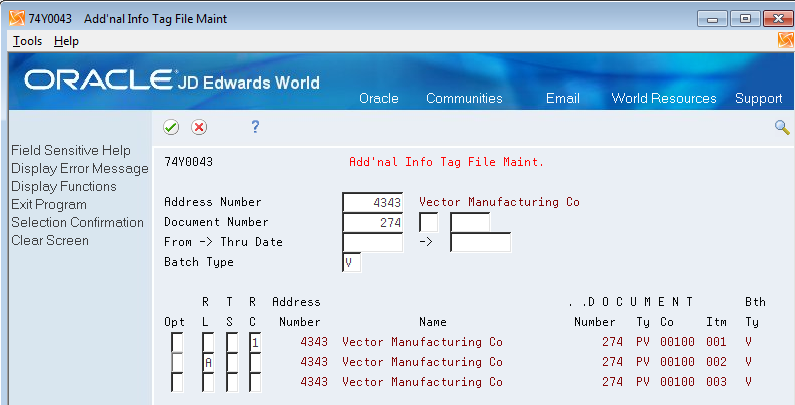Viewport: 795px width, 405px height.
Task: Open the Tools menu
Action: pos(27,41)
